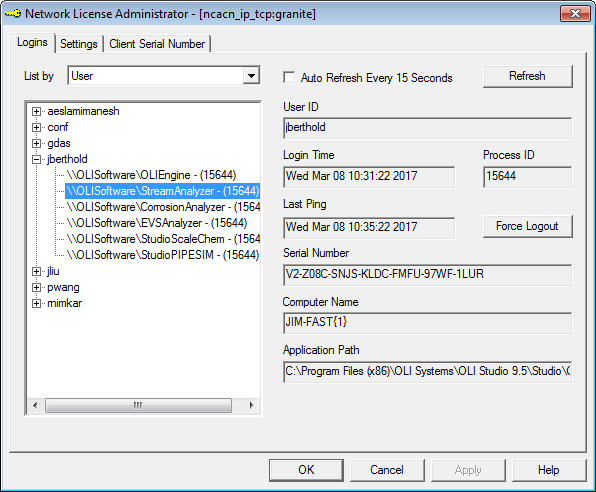Collapse the jberthold user node
Screen dimensions: 596x492
(36, 159)
